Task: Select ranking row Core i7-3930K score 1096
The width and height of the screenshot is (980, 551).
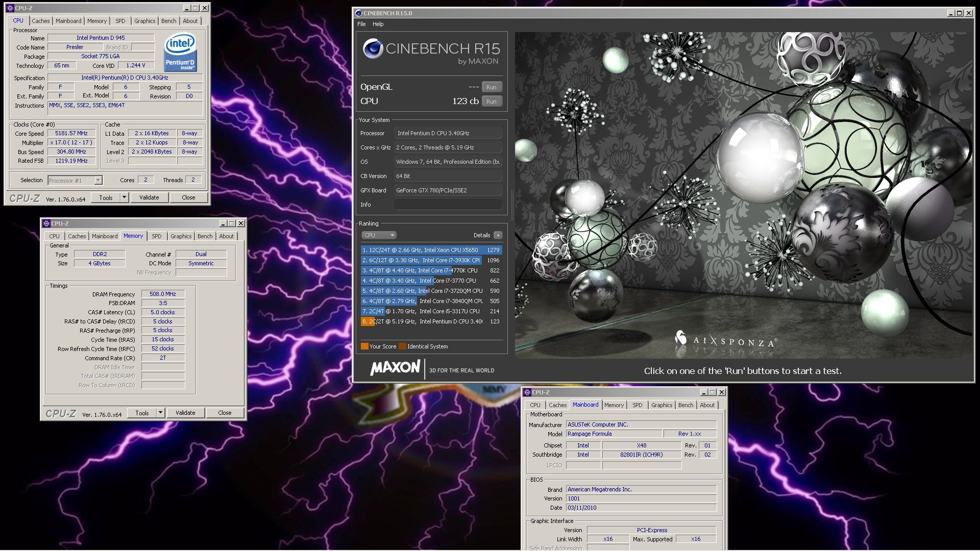Action: click(431, 260)
